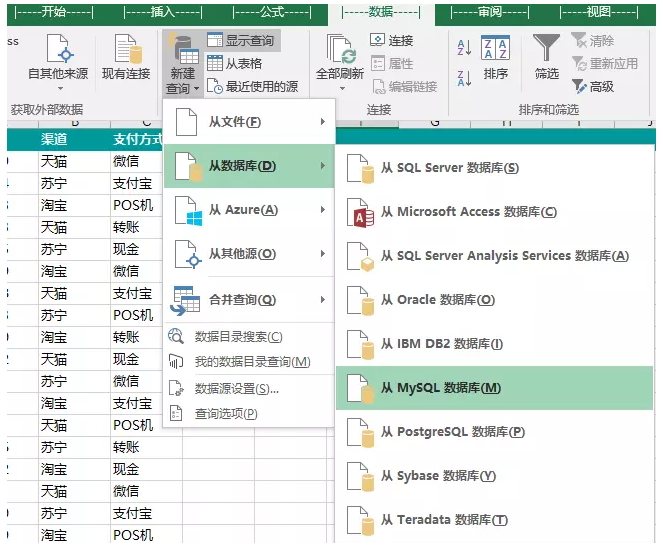Choose 从 SQL Server 数据库(S)
The height and width of the screenshot is (549, 663).
click(495, 168)
